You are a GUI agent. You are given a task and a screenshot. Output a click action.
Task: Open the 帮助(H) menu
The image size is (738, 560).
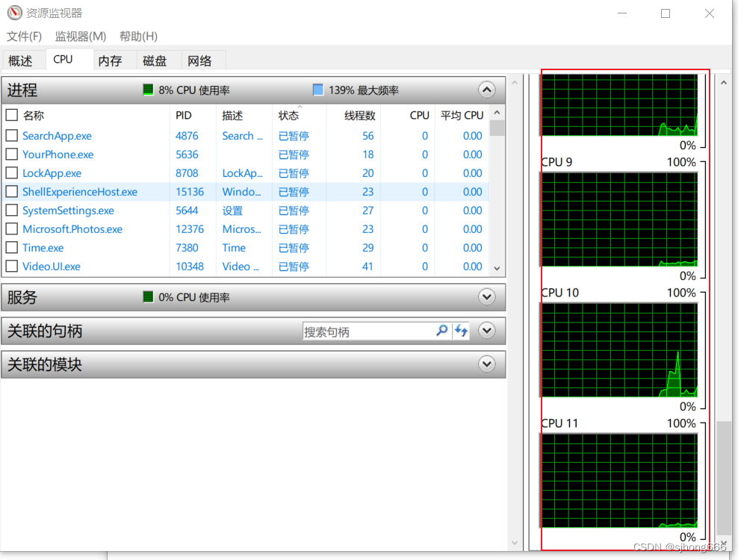pos(138,37)
